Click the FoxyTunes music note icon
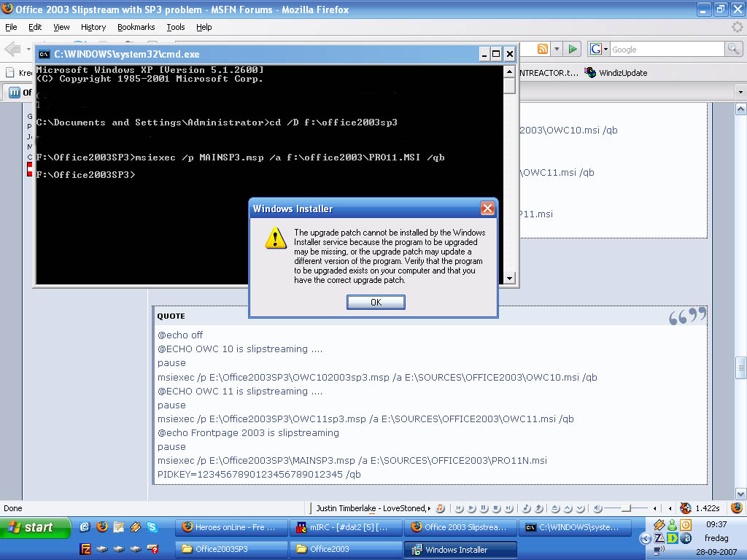Viewport: 747px width, 560px height. [441, 508]
